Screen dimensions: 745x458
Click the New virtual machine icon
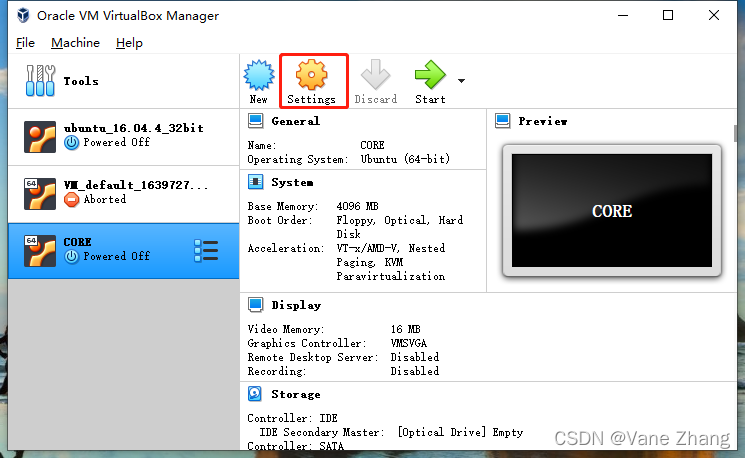pos(259,75)
